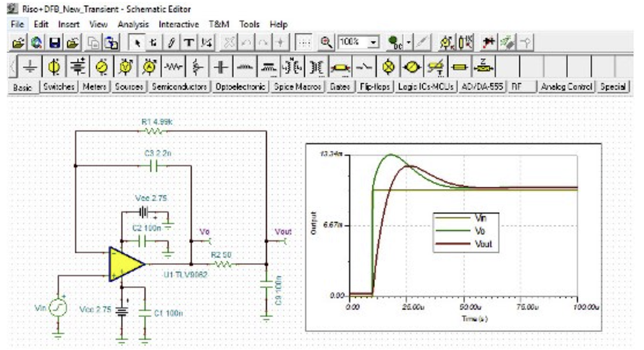Image resolution: width=644 pixels, height=350 pixels.
Task: Click the save diskette icon
Action: click(x=55, y=43)
